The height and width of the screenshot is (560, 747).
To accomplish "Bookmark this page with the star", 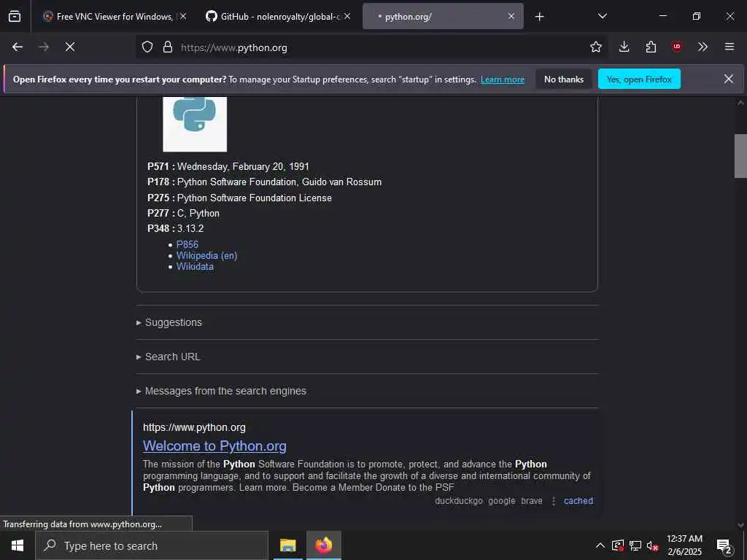I will [595, 47].
